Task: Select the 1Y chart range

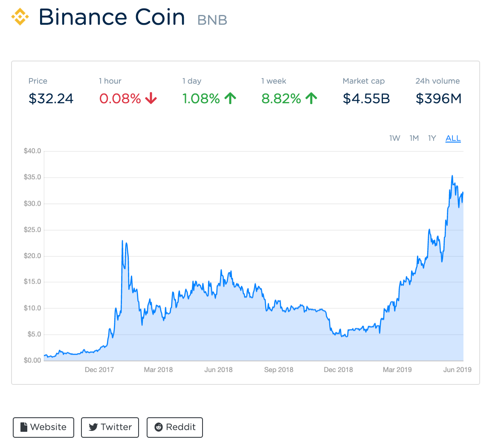Action: (x=432, y=138)
